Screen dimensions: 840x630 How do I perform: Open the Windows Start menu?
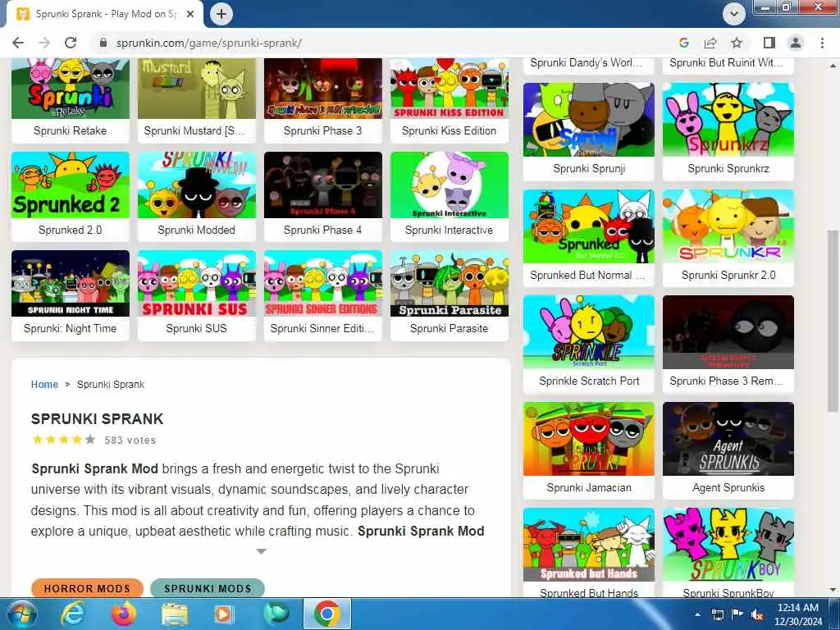pos(21,614)
